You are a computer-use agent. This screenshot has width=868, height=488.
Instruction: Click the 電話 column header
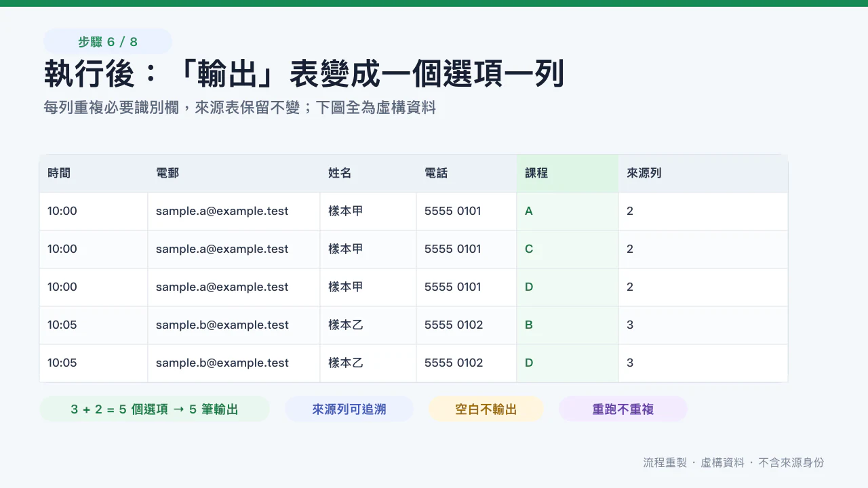tap(467, 174)
